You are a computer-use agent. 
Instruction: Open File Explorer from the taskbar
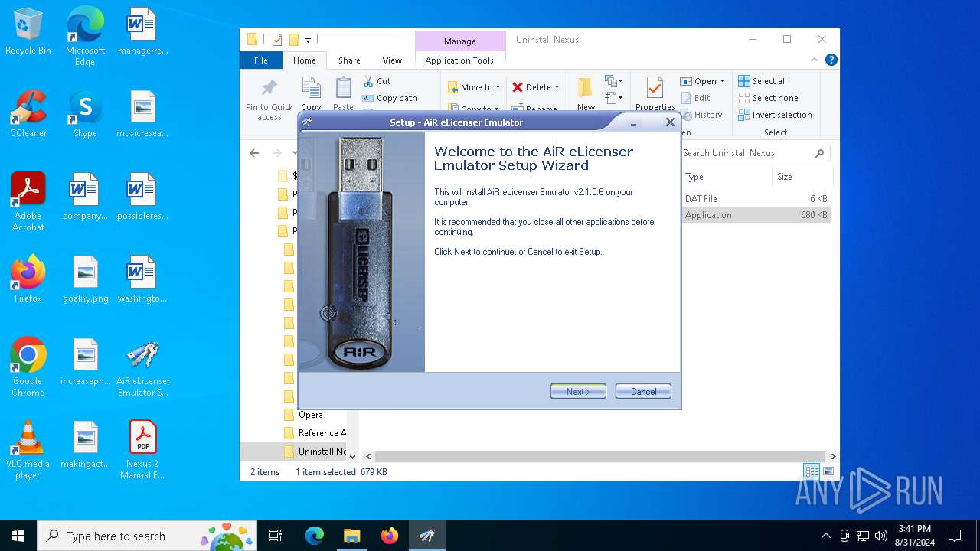coord(351,536)
